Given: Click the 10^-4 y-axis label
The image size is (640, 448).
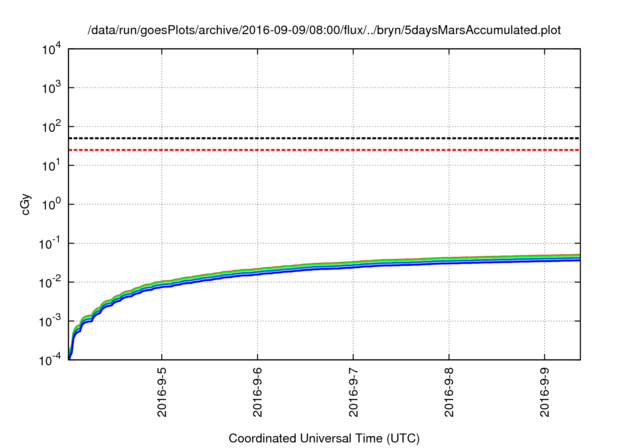Looking at the screenshot, I should click(x=50, y=360).
